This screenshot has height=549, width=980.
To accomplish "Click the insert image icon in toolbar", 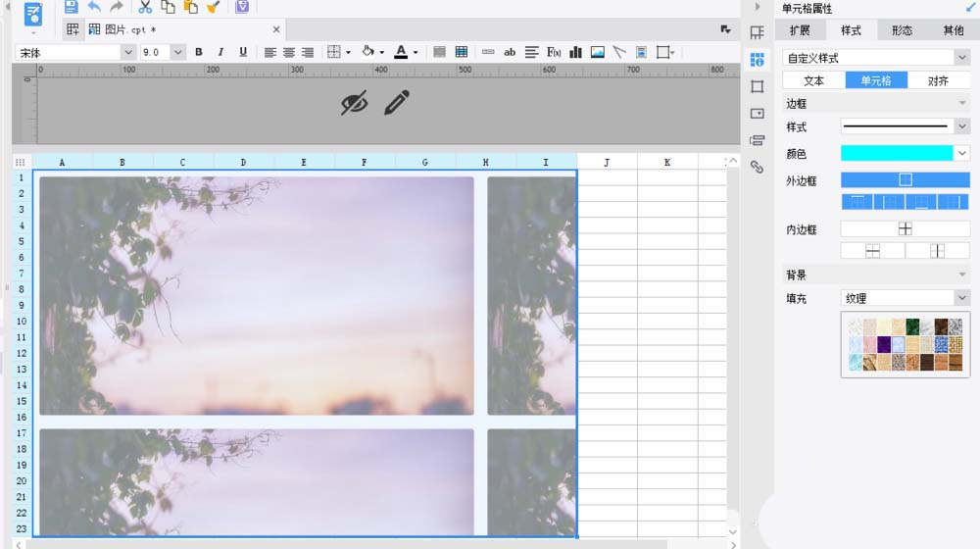I will 598,52.
